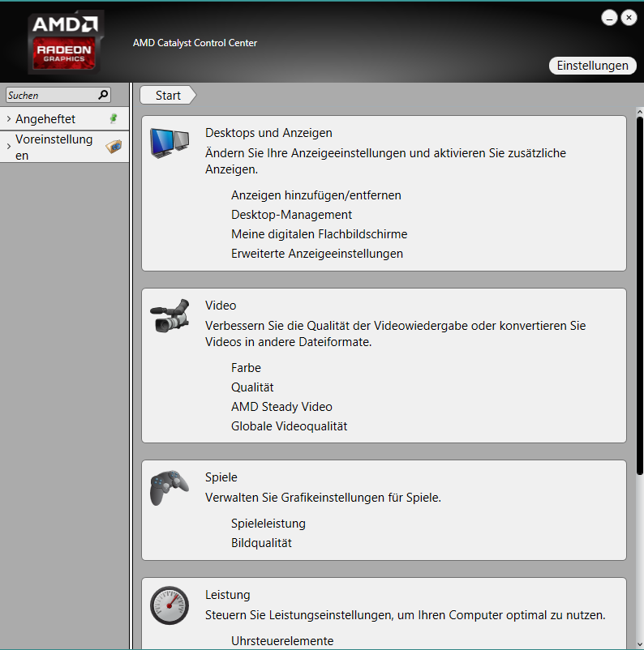
Task: Open the Qualität video setting
Action: (x=252, y=387)
